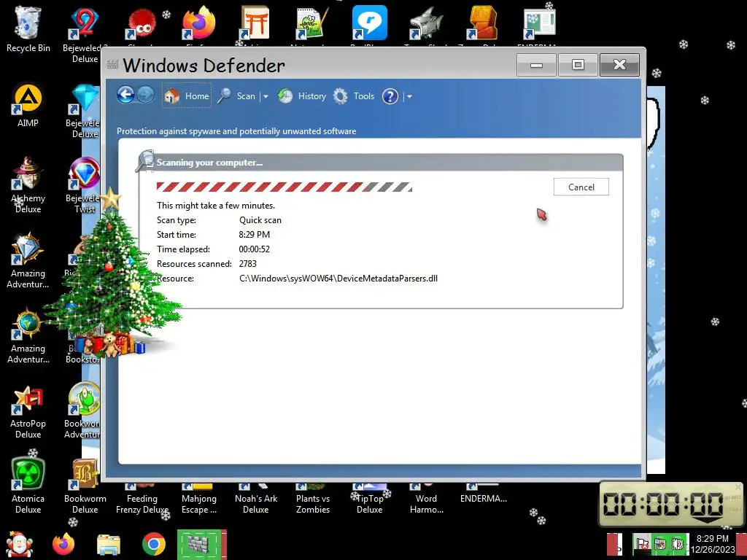Minimize the Windows Defender window
The image size is (747, 560).
(x=536, y=65)
